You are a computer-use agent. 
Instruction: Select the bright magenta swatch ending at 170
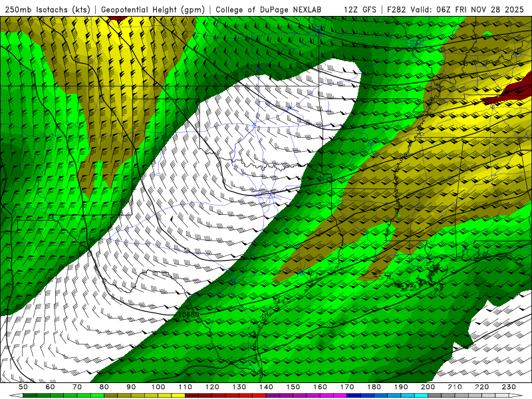[340, 396]
